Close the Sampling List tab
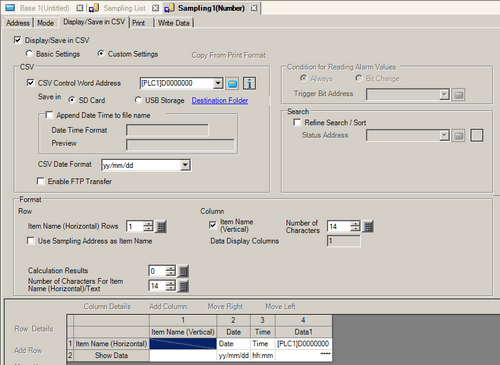 (x=155, y=8)
